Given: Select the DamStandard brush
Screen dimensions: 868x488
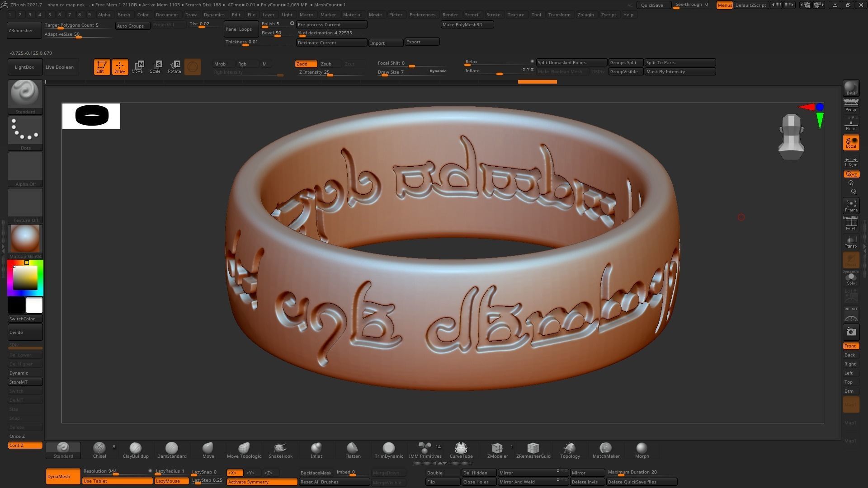Looking at the screenshot, I should click(x=172, y=450).
